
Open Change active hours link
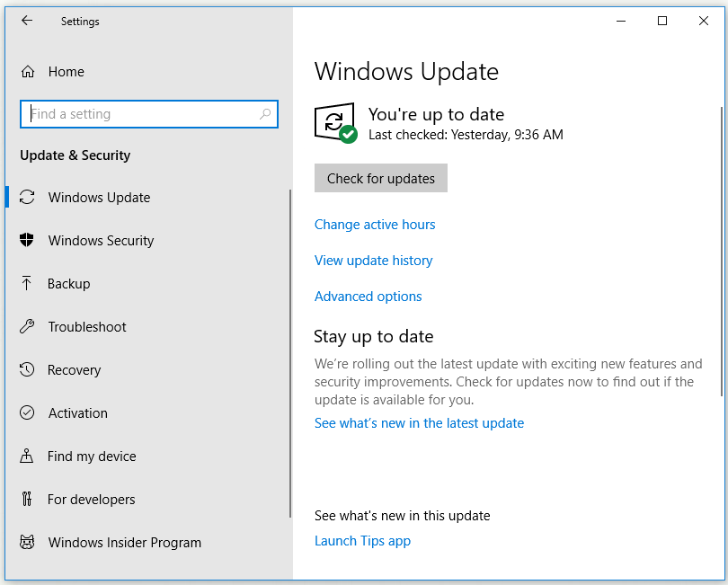pos(375,225)
